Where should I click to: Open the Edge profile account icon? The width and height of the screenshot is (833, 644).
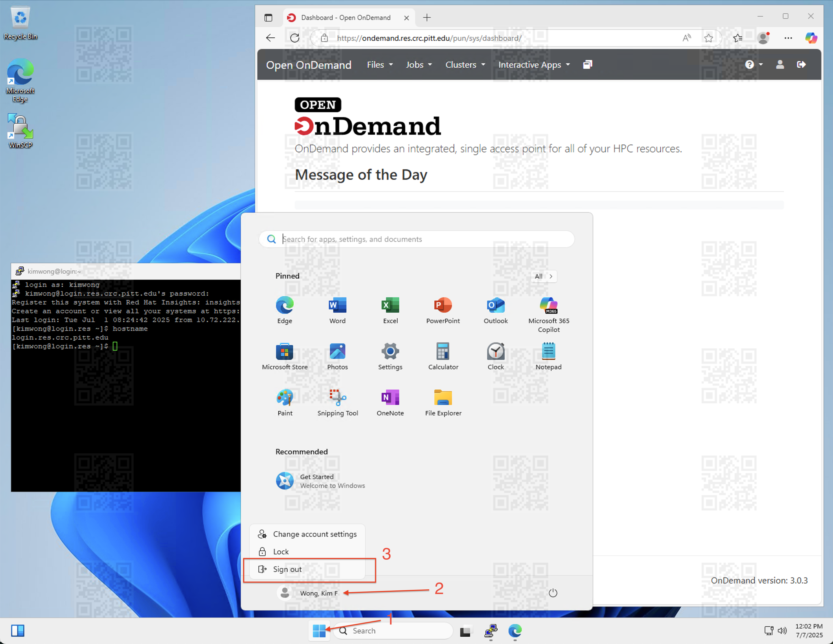point(763,38)
